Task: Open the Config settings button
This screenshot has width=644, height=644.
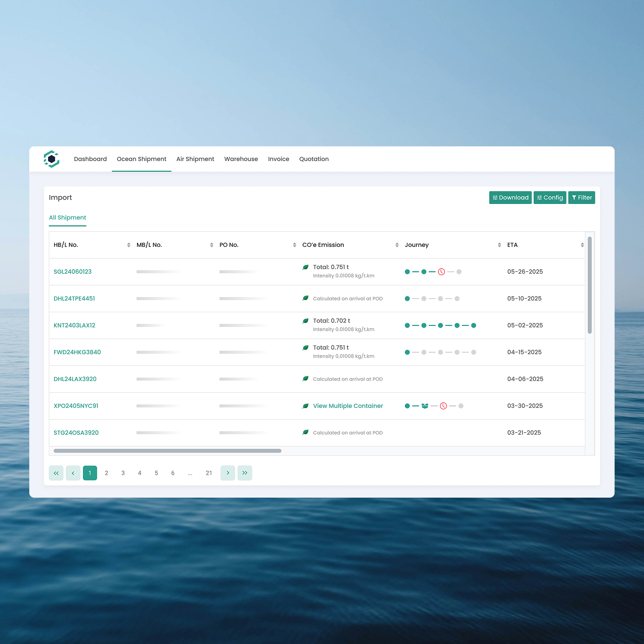Action: pyautogui.click(x=550, y=198)
